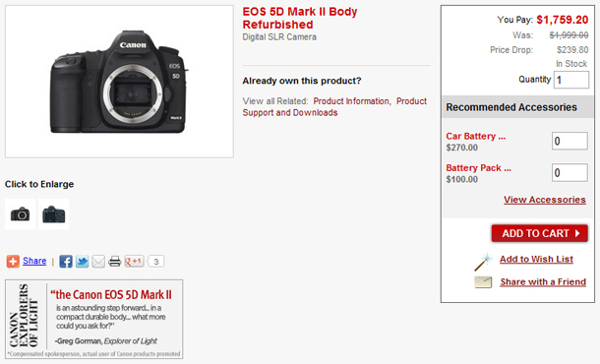This screenshot has width=600, height=364.
Task: Click the Product Information link
Action: (x=351, y=101)
